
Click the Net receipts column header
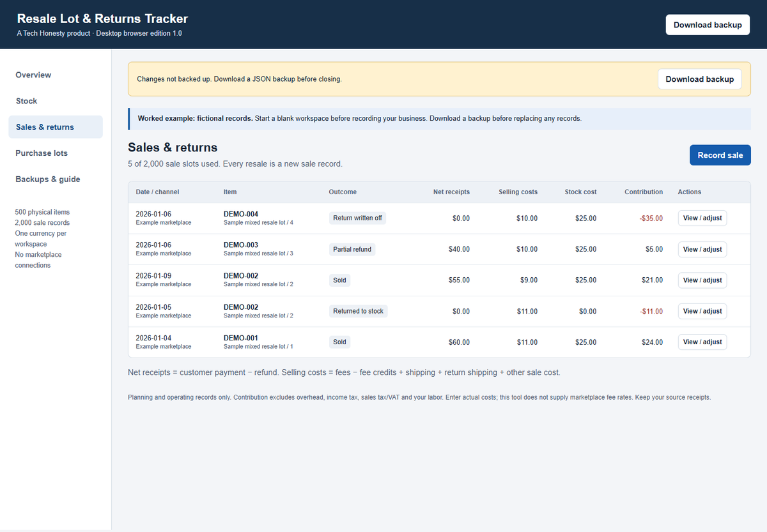click(451, 192)
